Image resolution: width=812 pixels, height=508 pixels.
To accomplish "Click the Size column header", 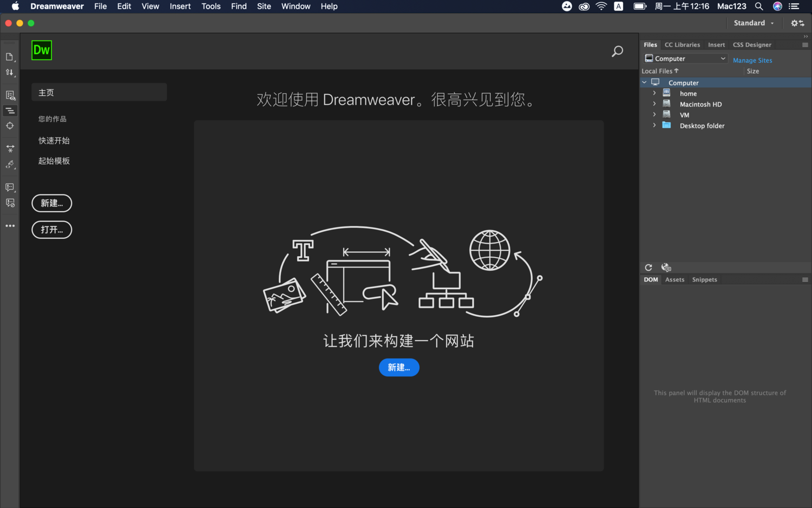I will pyautogui.click(x=752, y=71).
